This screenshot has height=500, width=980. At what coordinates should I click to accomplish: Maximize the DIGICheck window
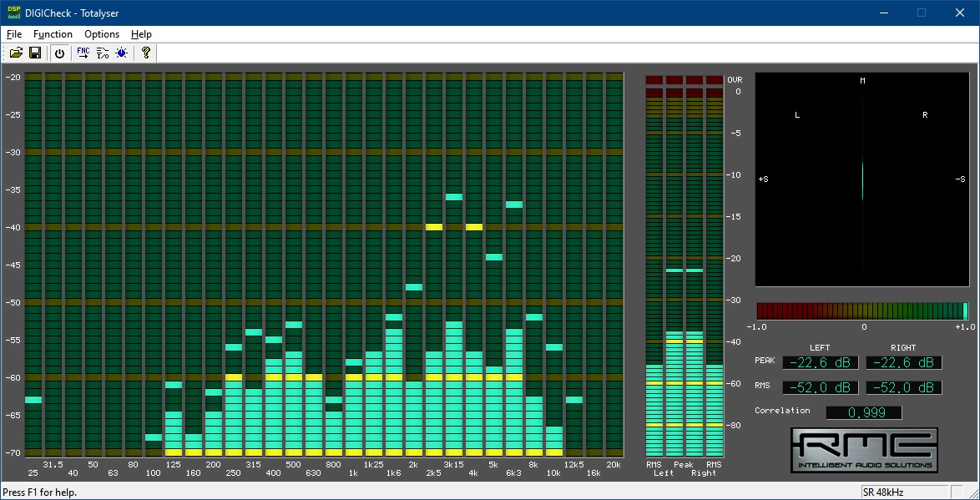pos(922,13)
